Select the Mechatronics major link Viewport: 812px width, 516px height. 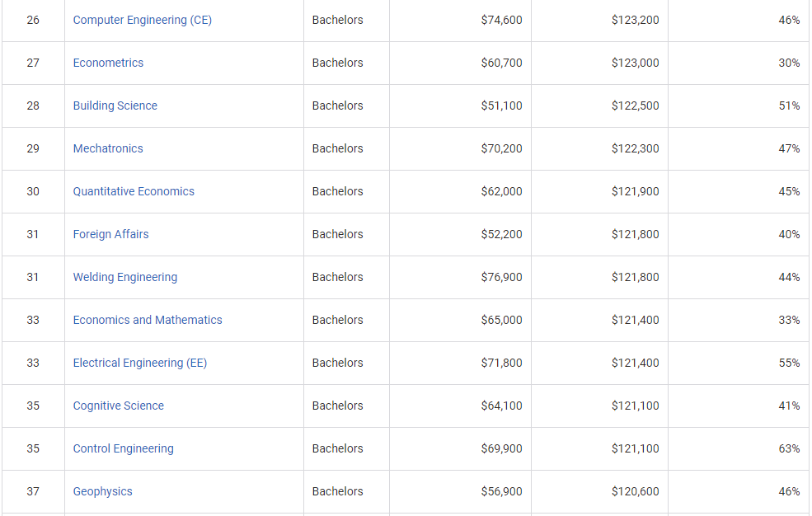point(108,148)
